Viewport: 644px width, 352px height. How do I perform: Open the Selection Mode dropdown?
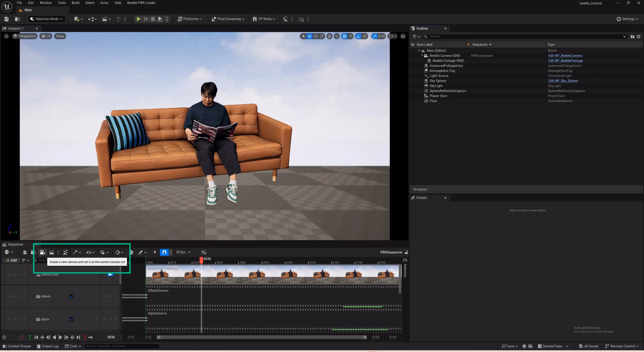(x=46, y=19)
